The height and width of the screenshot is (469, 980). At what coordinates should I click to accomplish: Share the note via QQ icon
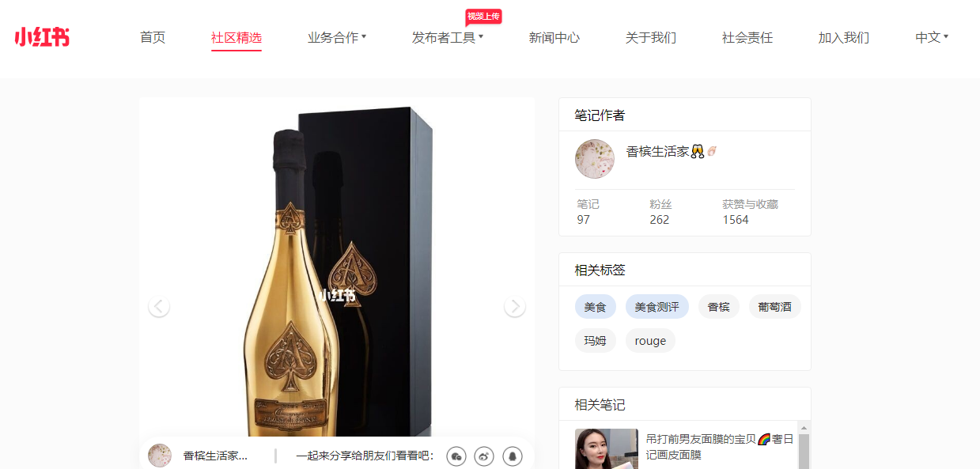tap(512, 456)
